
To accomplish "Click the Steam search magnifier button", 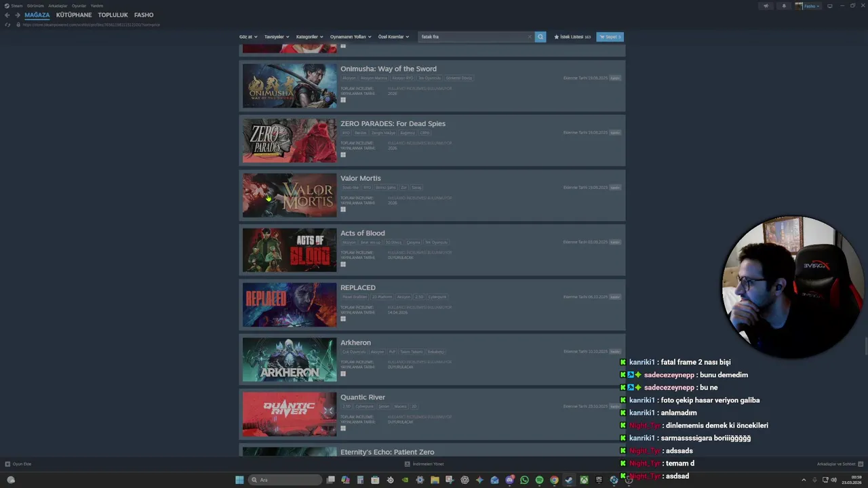I will 540,37.
